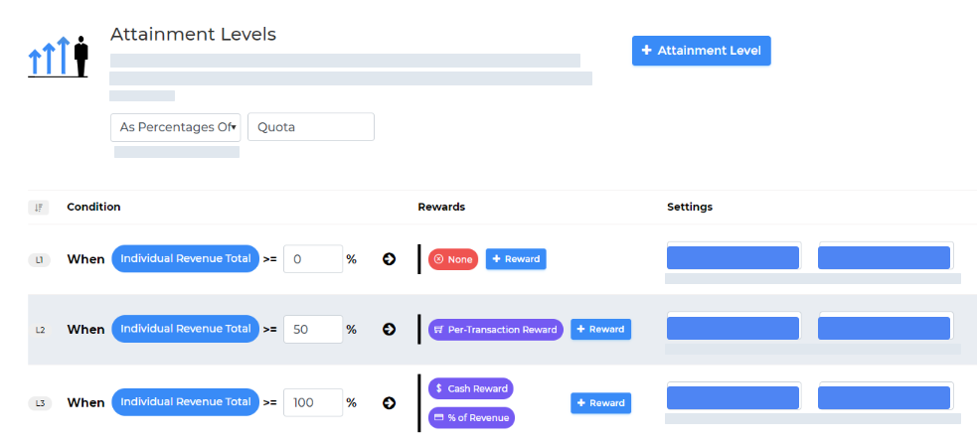Screen dimensions: 980x443
Task: Open the Per-Transaction Reward tag
Action: click(495, 330)
